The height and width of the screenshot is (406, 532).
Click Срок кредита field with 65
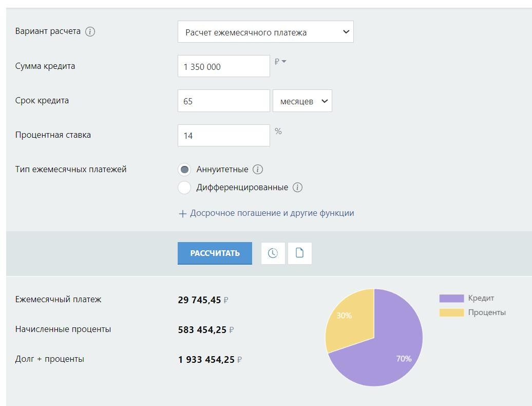pyautogui.click(x=223, y=101)
